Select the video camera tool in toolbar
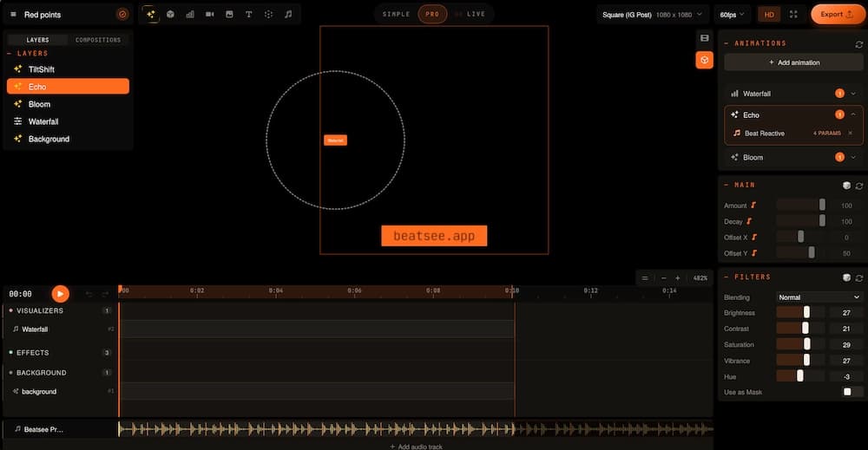The height and width of the screenshot is (450, 868). 210,15
